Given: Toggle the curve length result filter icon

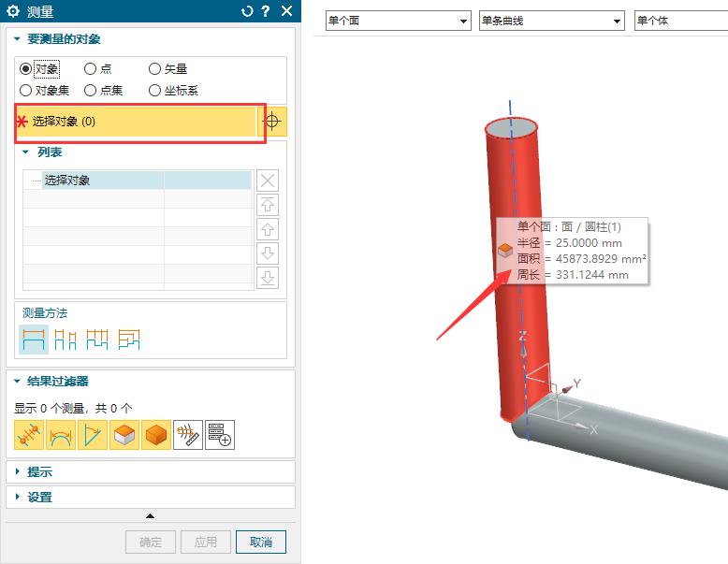Looking at the screenshot, I should click(62, 436).
